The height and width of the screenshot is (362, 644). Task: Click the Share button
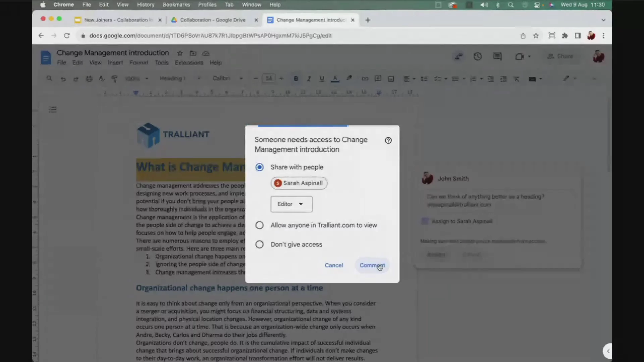coord(560,56)
